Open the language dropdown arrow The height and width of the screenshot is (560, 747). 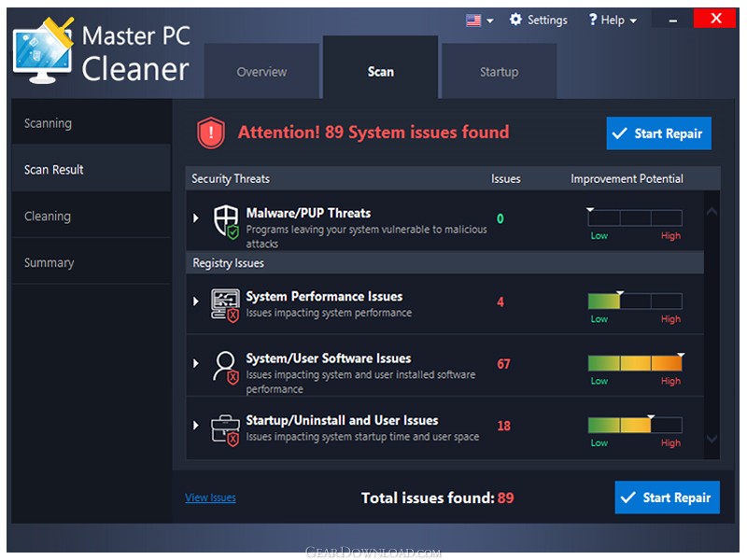[x=489, y=21]
